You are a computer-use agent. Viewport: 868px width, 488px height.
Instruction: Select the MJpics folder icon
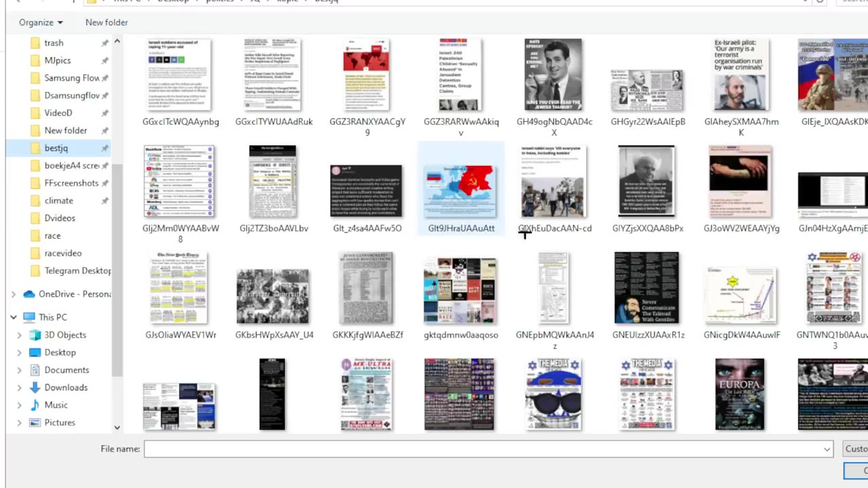coord(35,60)
